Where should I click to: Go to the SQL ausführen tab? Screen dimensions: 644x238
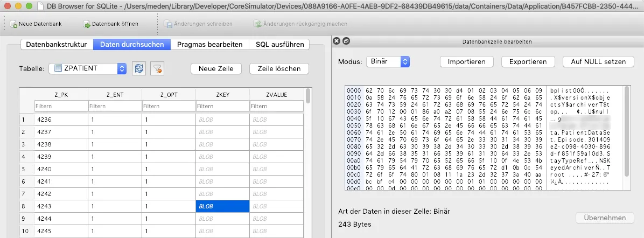(279, 44)
